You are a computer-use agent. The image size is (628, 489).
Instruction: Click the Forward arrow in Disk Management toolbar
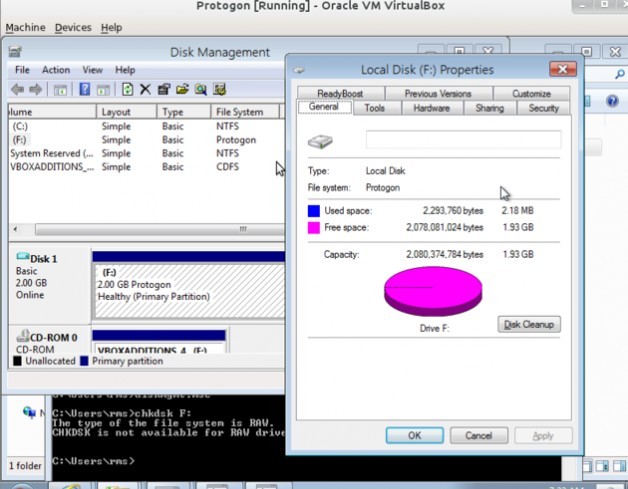36,89
